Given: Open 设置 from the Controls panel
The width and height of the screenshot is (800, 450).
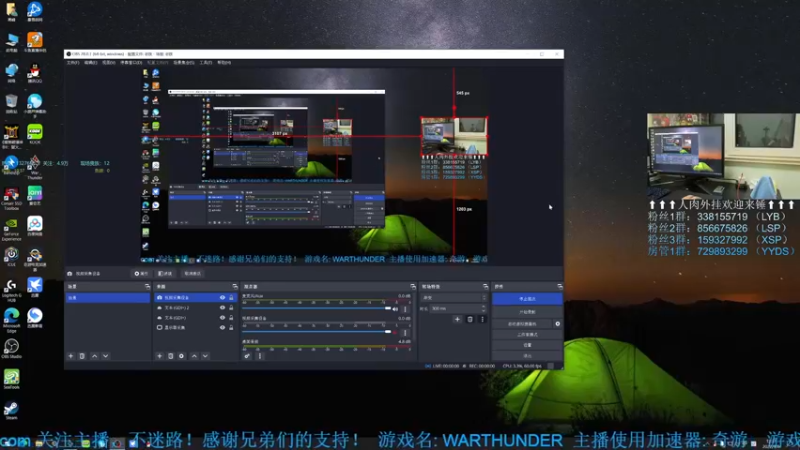Looking at the screenshot, I should (x=527, y=345).
